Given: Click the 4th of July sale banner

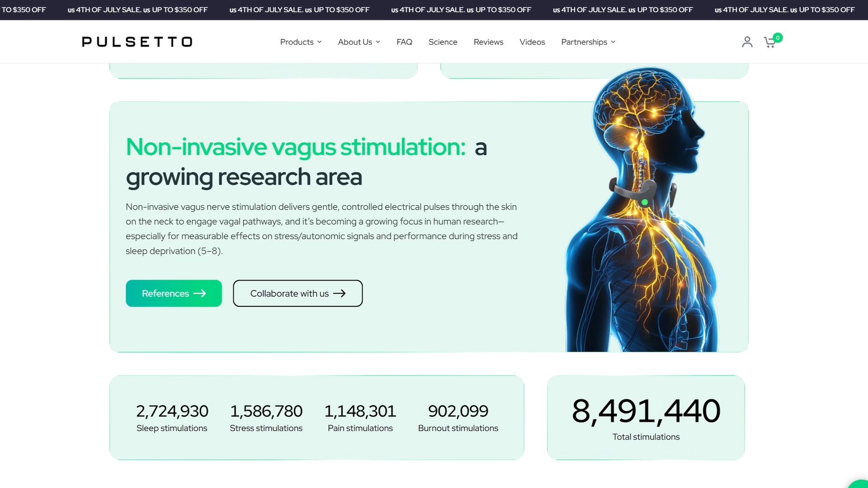Looking at the screenshot, I should (x=434, y=9).
